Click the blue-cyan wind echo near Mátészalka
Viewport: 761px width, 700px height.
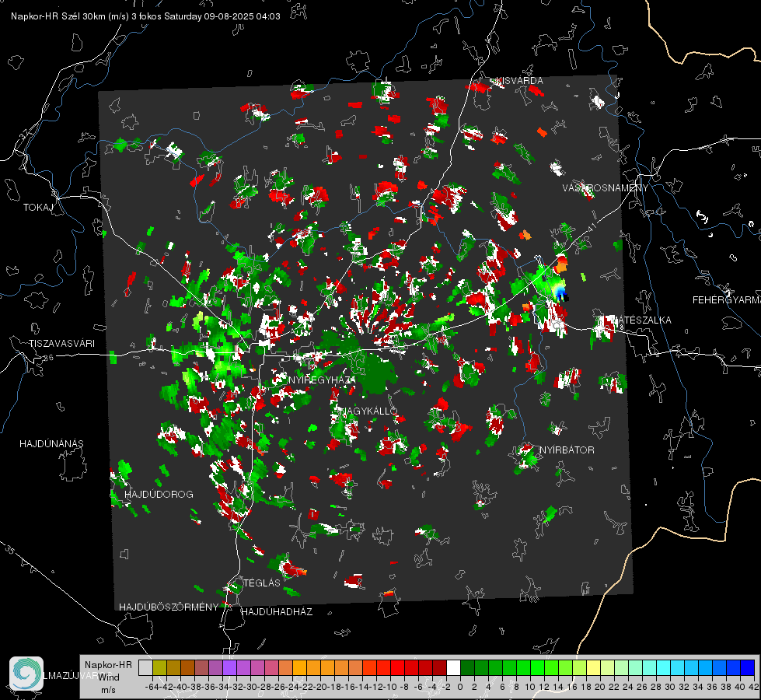tap(560, 292)
